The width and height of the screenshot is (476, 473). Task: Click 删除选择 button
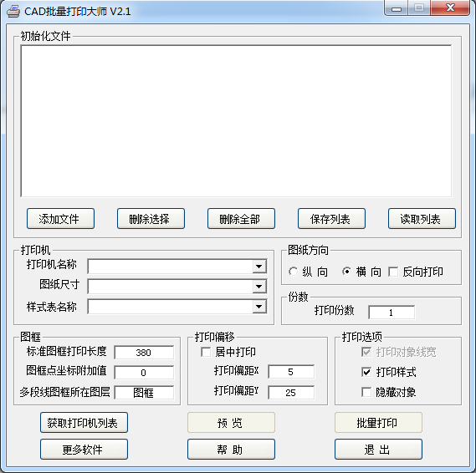[x=151, y=218]
